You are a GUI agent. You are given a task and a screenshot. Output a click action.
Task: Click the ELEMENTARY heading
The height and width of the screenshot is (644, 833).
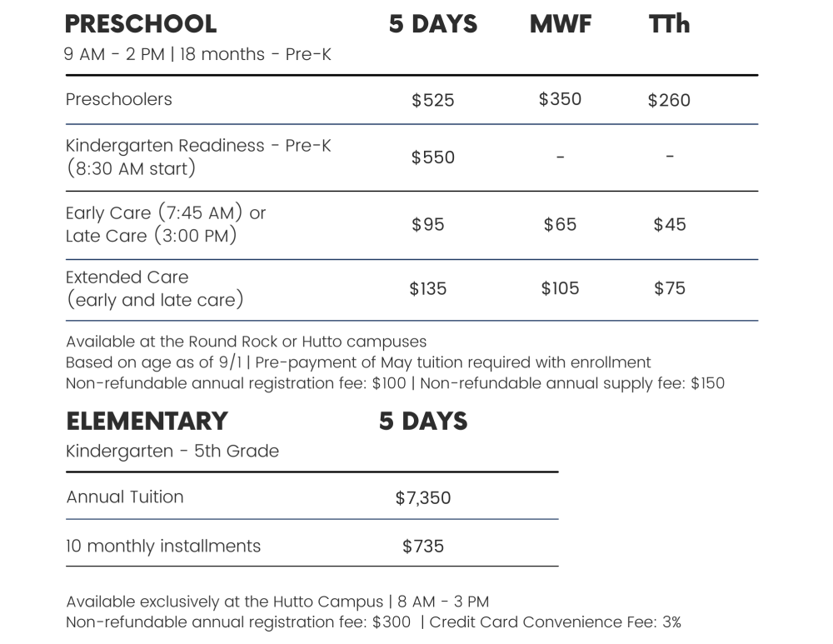[147, 422]
